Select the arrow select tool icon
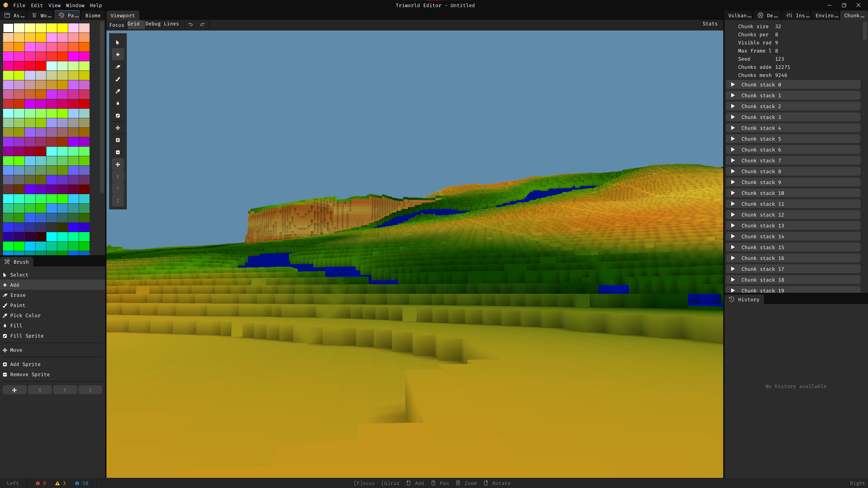Screen dimensions: 868x488 118,42
